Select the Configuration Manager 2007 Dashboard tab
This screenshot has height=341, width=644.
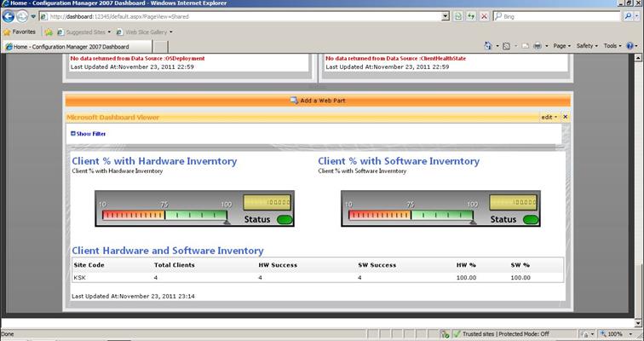click(78, 46)
